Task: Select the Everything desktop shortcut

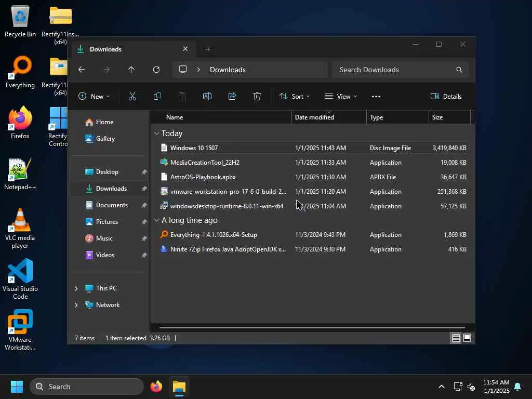Action: click(20, 72)
